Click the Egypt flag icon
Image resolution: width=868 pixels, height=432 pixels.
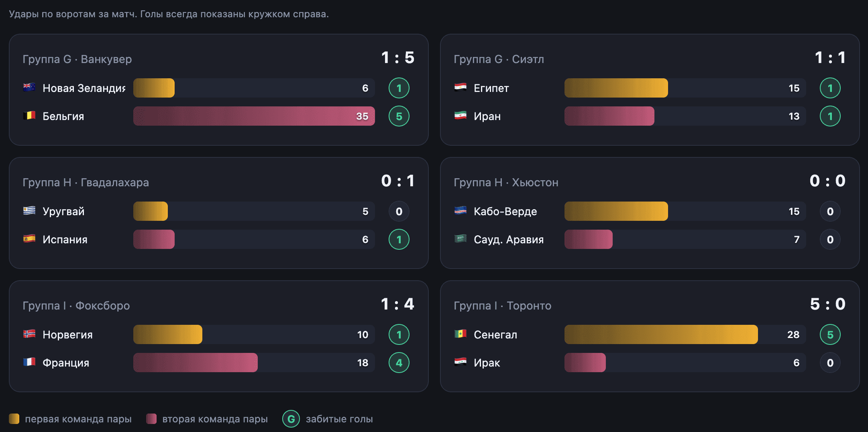tap(460, 88)
